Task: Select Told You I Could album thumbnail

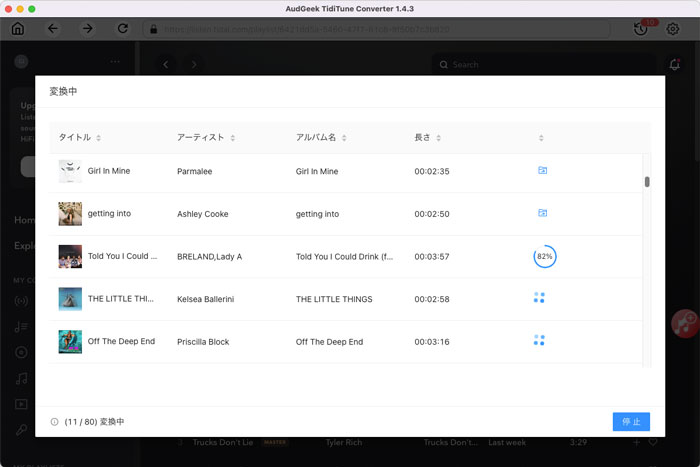Action: click(70, 256)
